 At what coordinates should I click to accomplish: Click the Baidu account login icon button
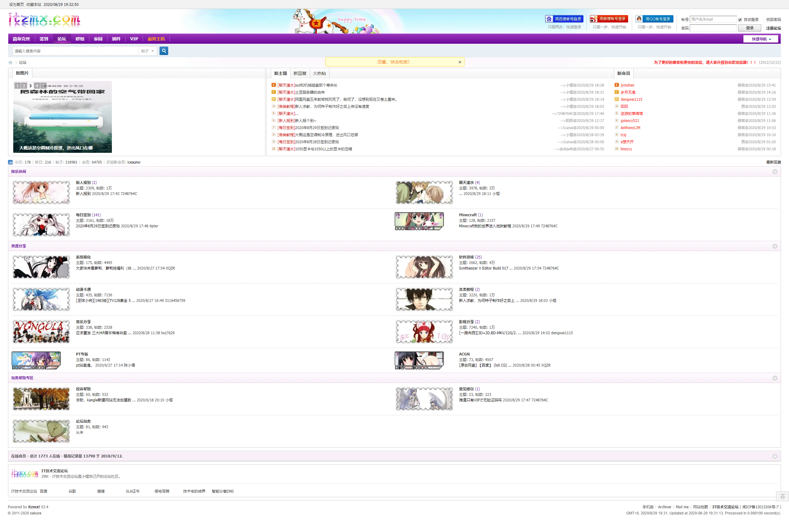[564, 19]
